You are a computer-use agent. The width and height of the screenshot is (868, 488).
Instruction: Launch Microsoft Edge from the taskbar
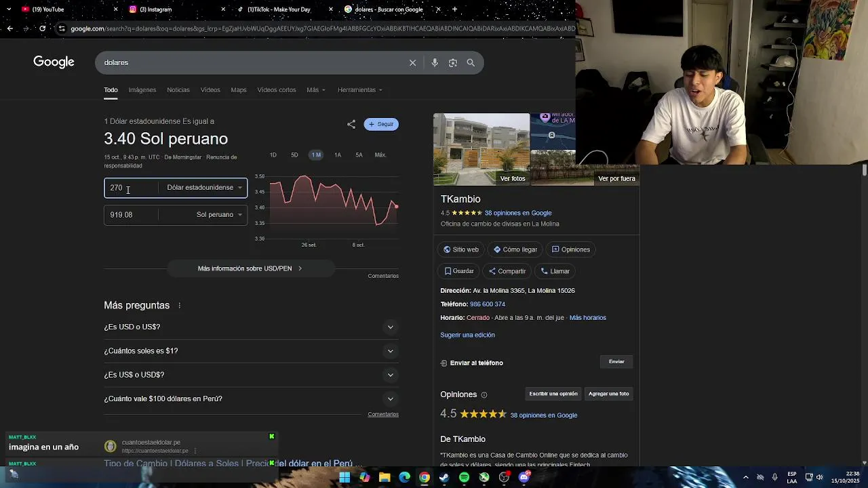tap(405, 477)
